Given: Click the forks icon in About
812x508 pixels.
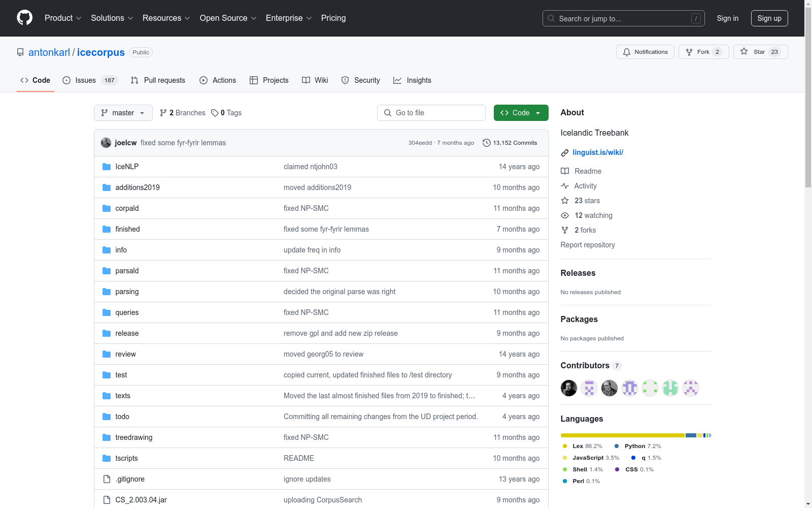Looking at the screenshot, I should (565, 230).
